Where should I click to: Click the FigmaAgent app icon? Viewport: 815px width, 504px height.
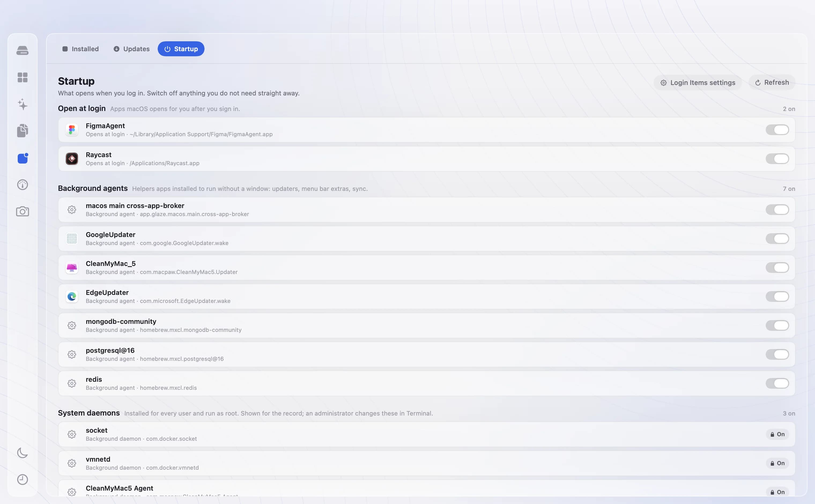click(72, 130)
